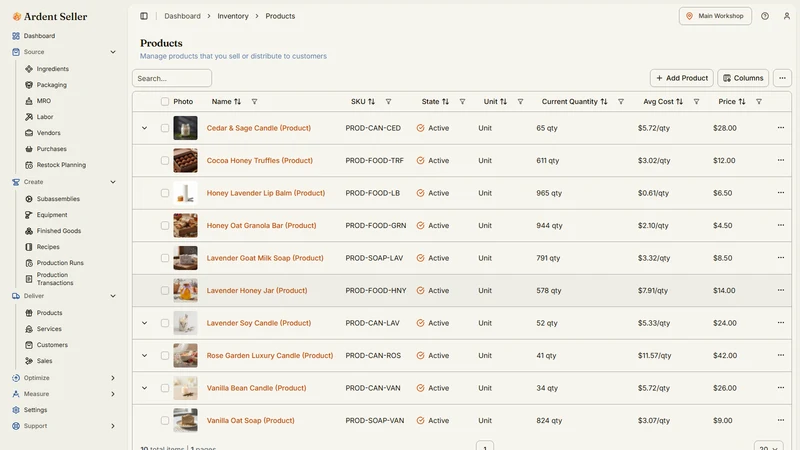Screen dimensions: 800x450
Task: Filter the Price column
Action: pyautogui.click(x=759, y=102)
